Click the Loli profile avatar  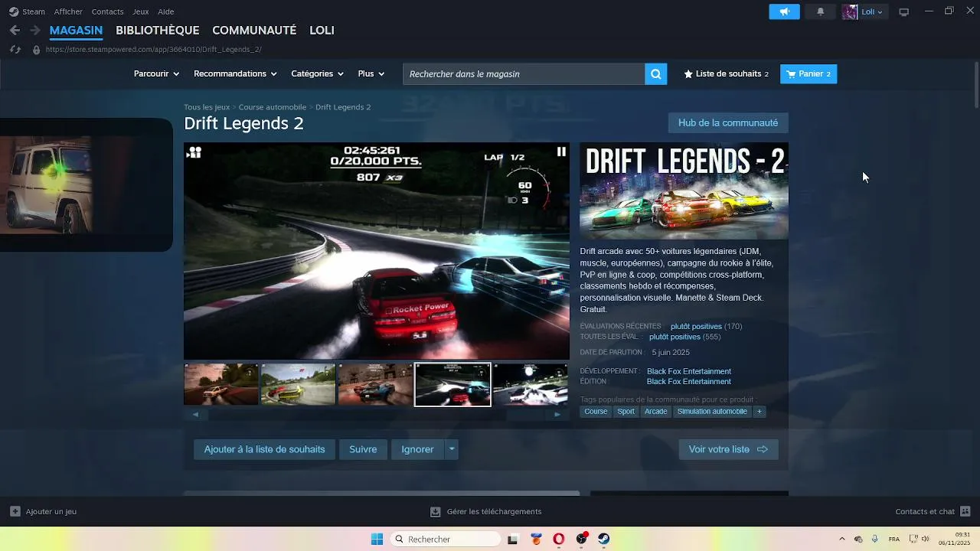849,11
